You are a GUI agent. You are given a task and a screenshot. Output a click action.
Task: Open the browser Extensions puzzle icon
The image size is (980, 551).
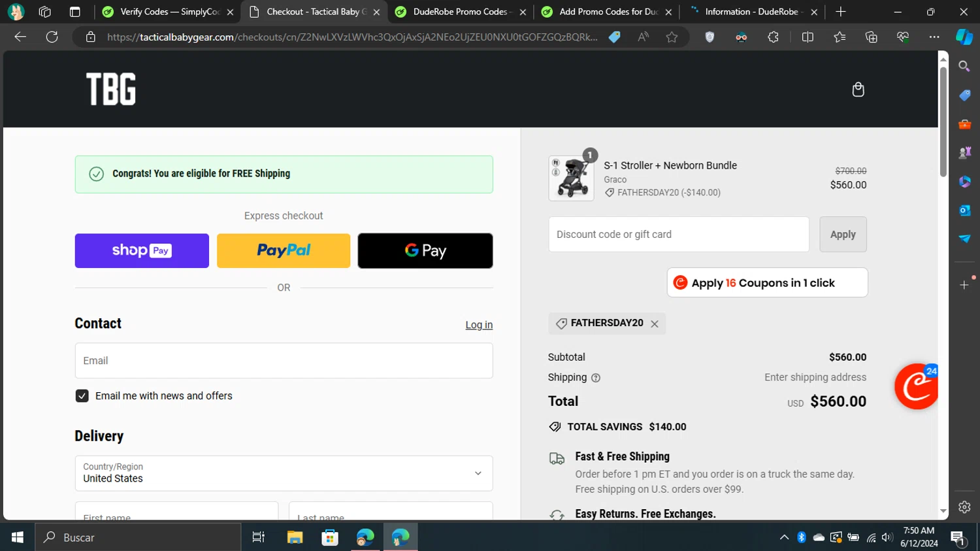click(x=773, y=37)
